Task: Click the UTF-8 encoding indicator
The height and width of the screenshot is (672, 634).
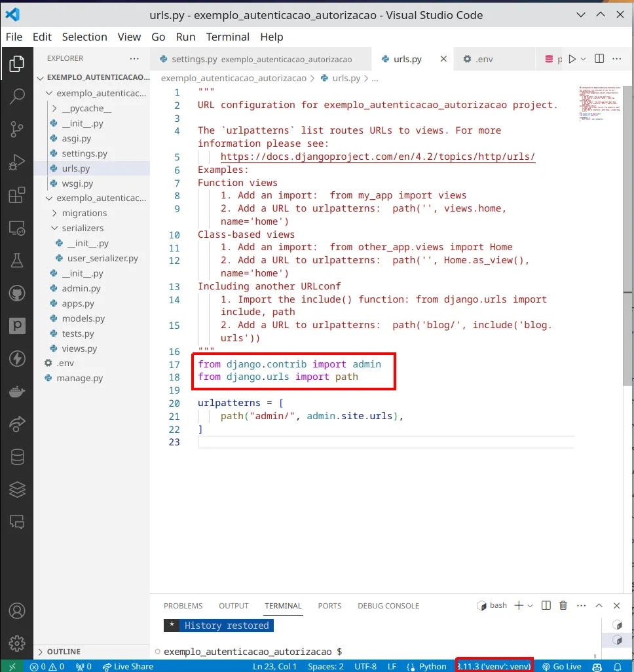Action: (365, 666)
